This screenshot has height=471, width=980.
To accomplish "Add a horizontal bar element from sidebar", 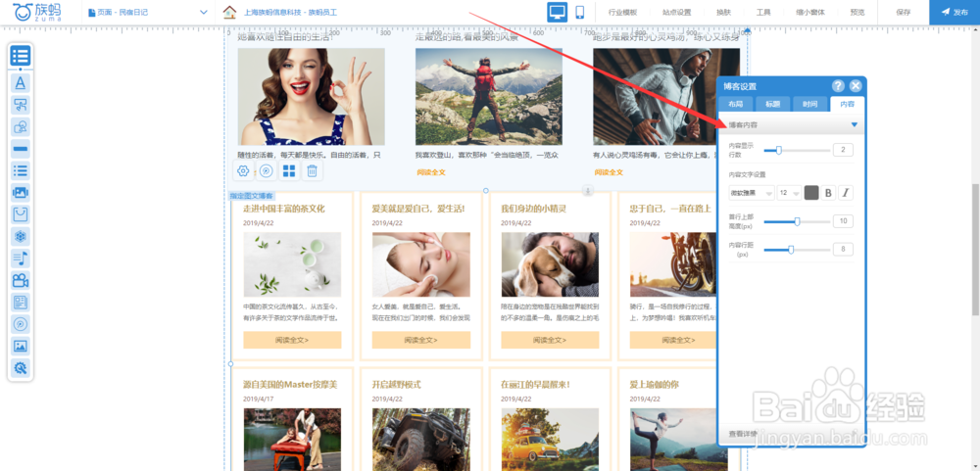I will point(20,149).
